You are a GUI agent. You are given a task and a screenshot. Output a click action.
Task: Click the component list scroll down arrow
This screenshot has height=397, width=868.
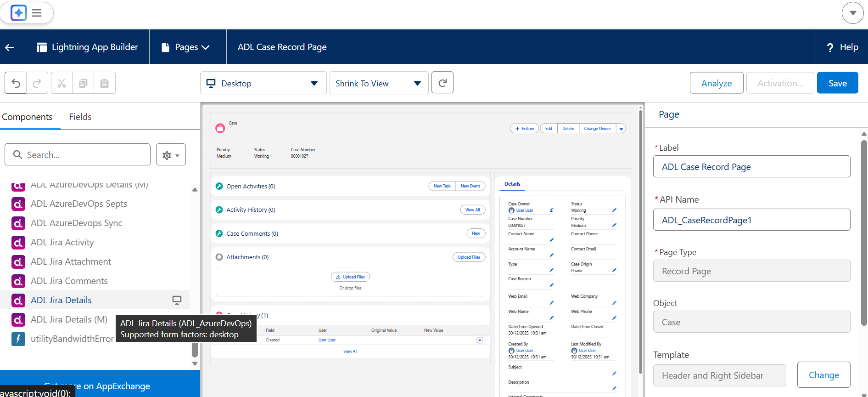click(195, 363)
